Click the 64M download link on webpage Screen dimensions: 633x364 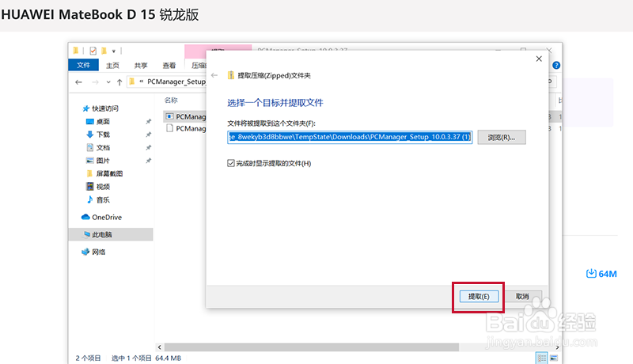(601, 274)
